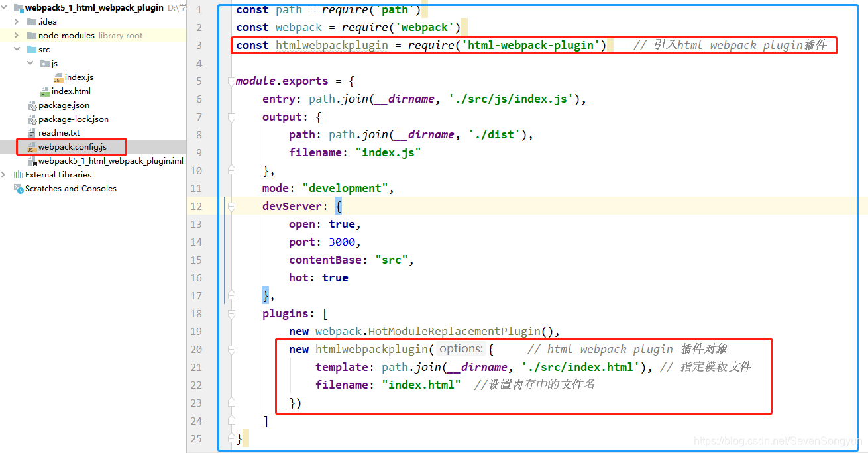Click the Scratches and Consoles icon
Viewport: 868px width, 453px height.
click(x=18, y=189)
